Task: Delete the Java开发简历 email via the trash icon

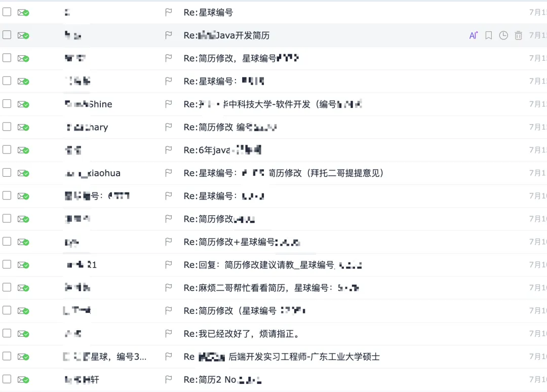Action: pyautogui.click(x=519, y=35)
